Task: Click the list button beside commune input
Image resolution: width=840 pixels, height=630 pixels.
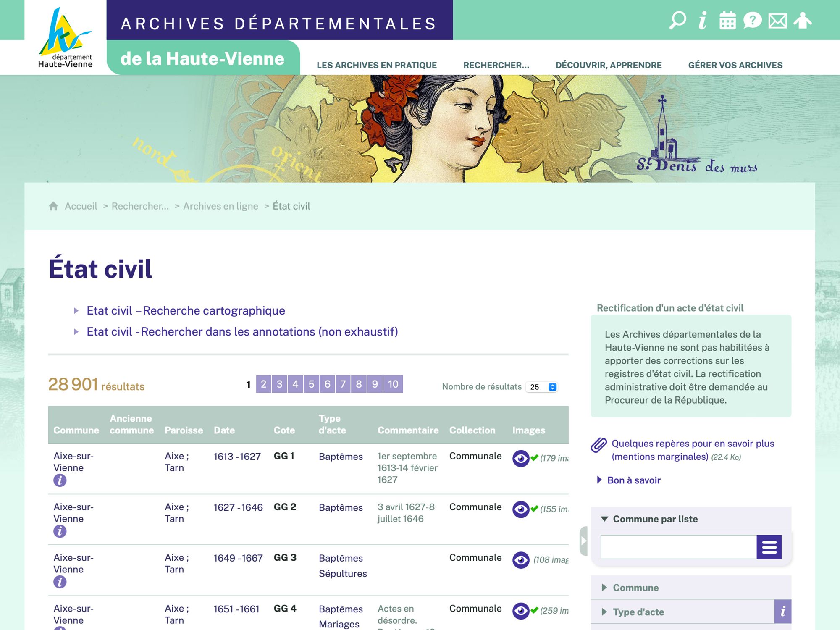Action: 769,547
